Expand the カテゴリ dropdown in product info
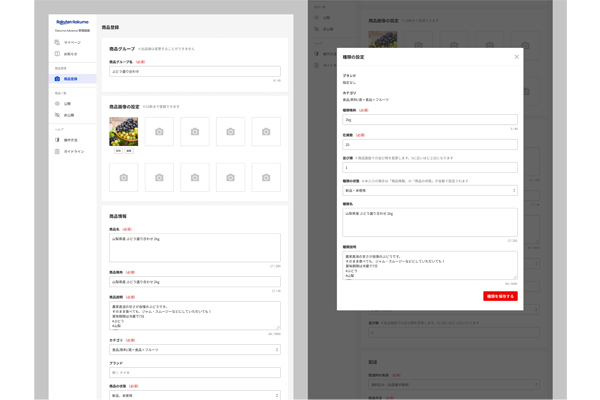Viewport: 600px width, 400px height. pyautogui.click(x=194, y=350)
